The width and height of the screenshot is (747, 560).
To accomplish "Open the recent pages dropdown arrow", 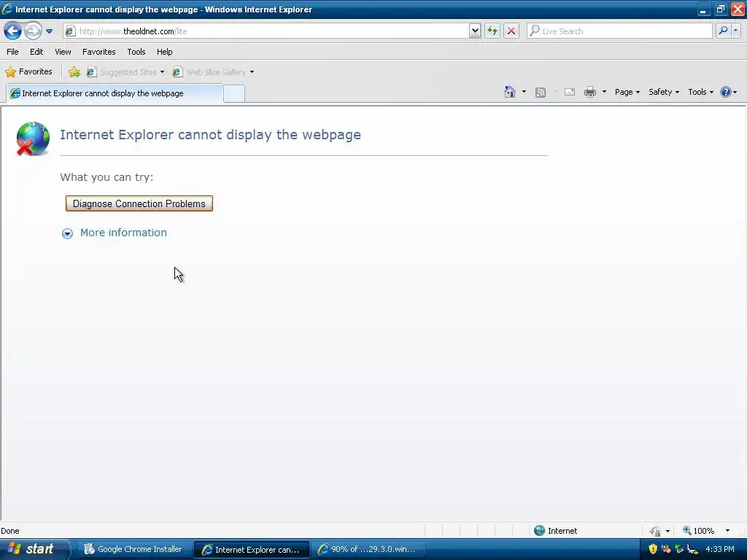I will point(49,31).
